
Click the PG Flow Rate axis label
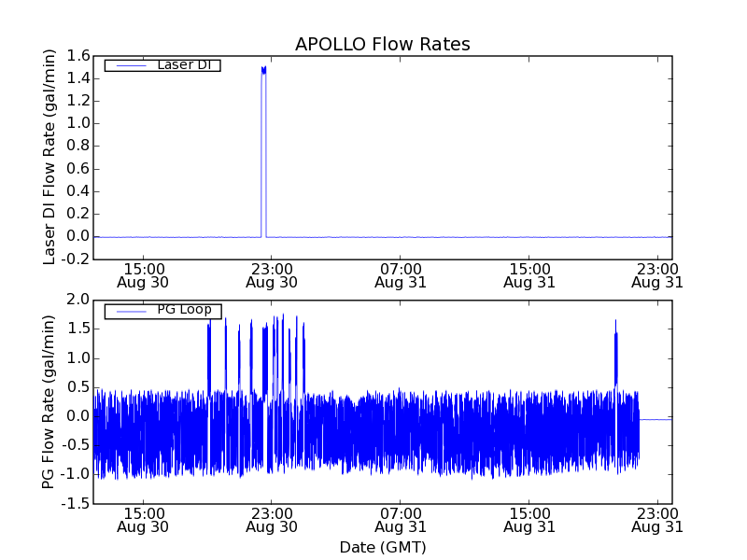point(49,402)
